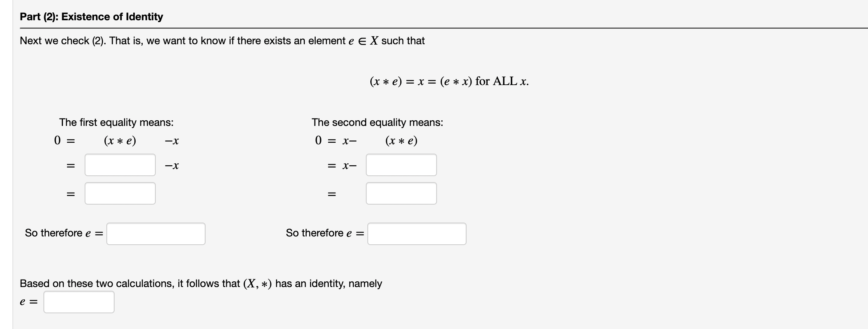Click the answer box after first 'So therefore e ='
The width and height of the screenshot is (868, 329).
156,233
